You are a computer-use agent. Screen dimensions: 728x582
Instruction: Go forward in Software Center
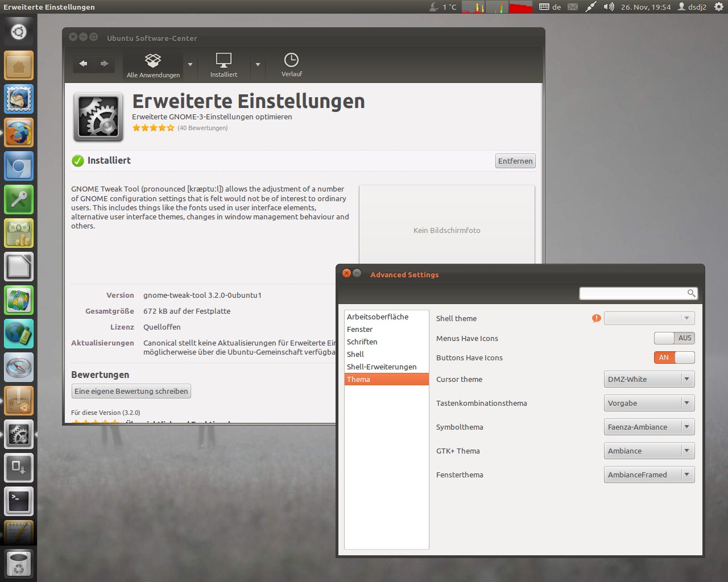pyautogui.click(x=104, y=64)
